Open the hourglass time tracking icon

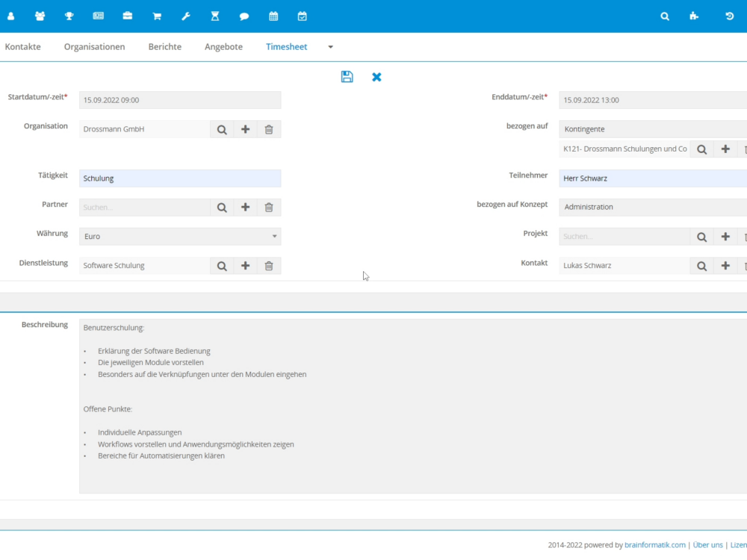click(215, 16)
